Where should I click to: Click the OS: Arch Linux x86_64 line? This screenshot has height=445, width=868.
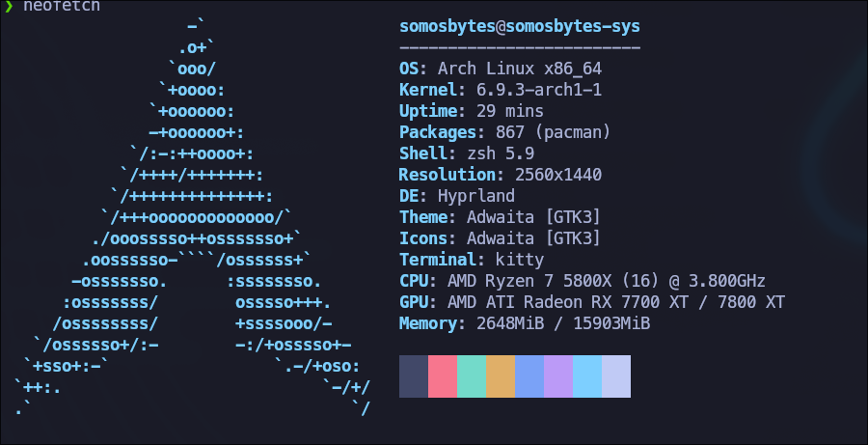[x=501, y=69]
